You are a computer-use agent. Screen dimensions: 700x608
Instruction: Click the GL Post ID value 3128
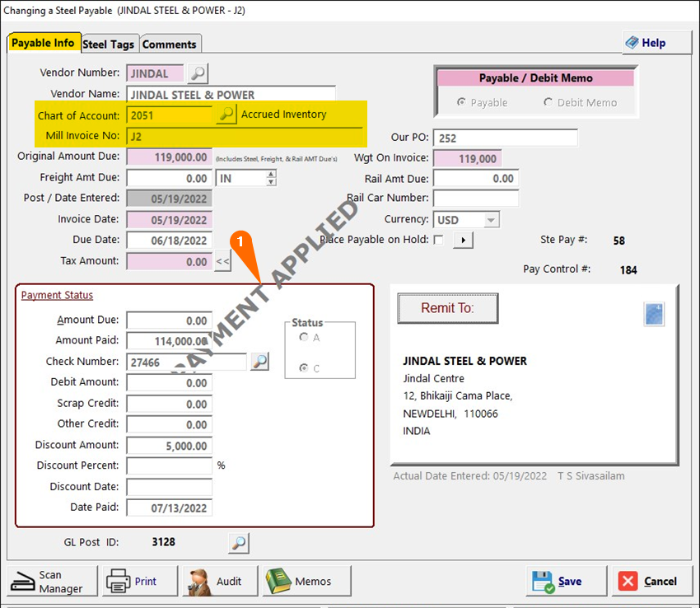click(x=163, y=542)
